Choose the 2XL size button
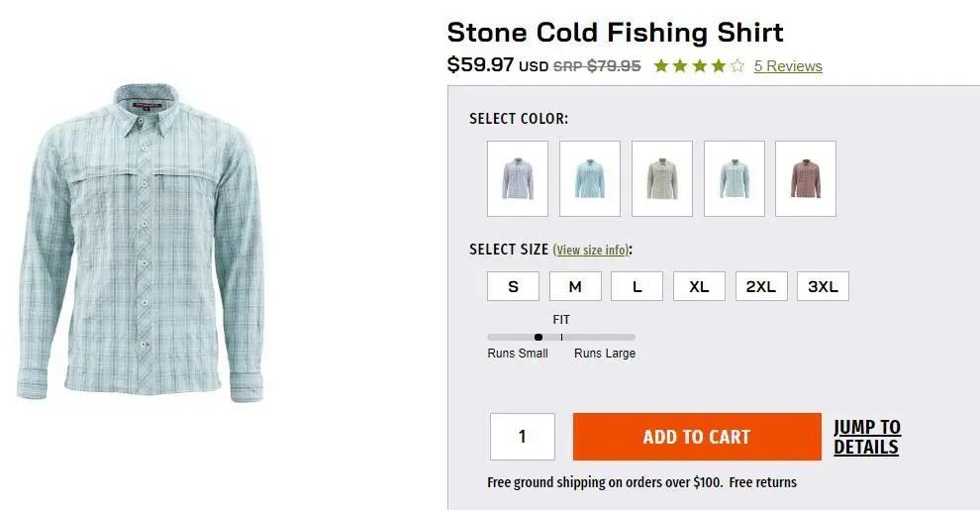980x510 pixels. click(x=761, y=287)
